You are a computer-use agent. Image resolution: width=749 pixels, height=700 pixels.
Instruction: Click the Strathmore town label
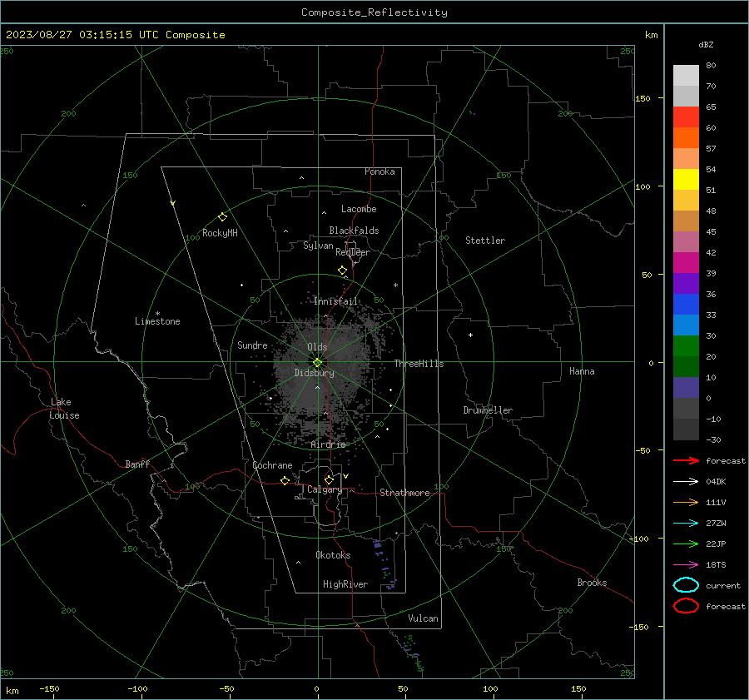[x=404, y=493]
